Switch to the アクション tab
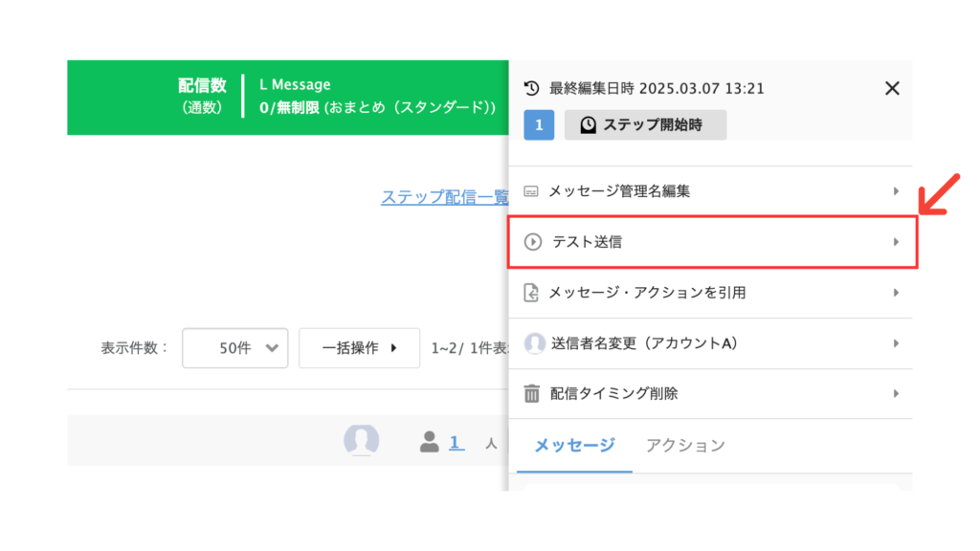 click(x=685, y=446)
